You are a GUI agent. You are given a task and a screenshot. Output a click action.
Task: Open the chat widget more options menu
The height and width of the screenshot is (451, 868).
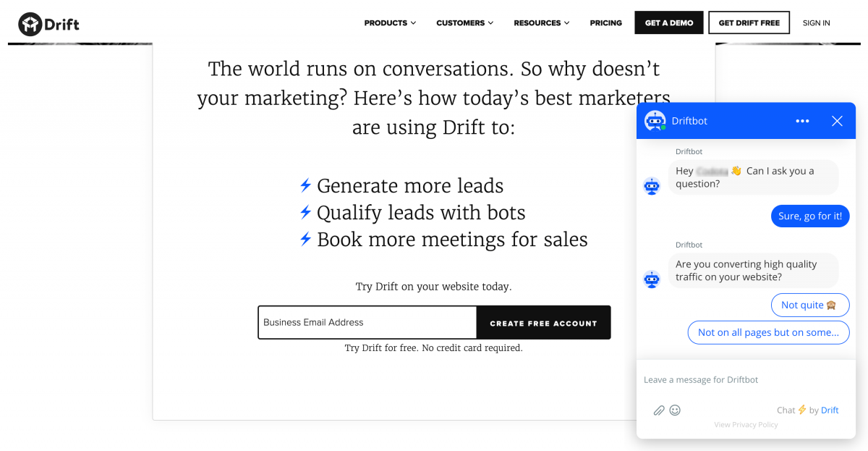[802, 121]
